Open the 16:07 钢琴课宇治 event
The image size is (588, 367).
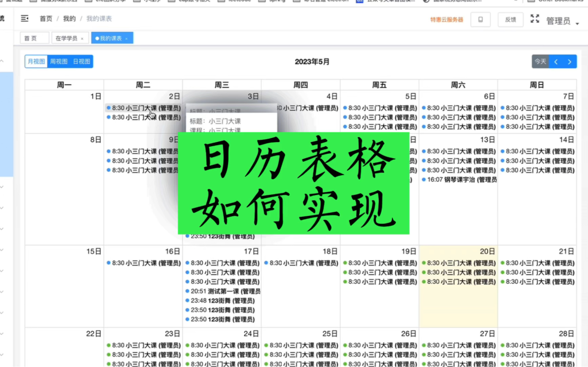(x=459, y=180)
